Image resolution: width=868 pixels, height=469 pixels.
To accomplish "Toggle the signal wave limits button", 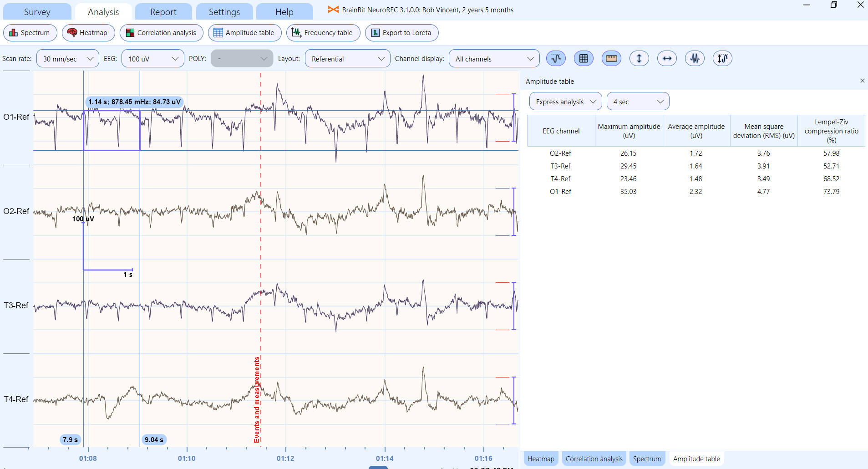I will [556, 58].
